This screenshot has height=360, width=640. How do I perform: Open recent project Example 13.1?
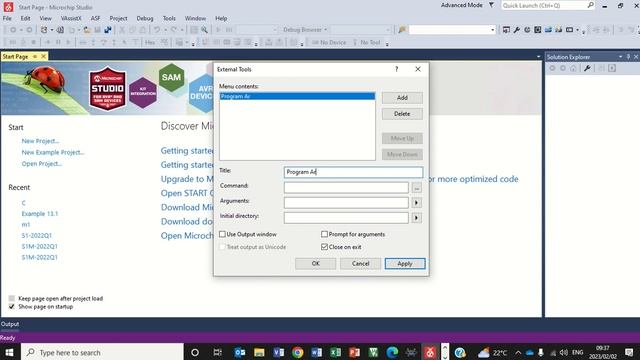pyautogui.click(x=40, y=214)
